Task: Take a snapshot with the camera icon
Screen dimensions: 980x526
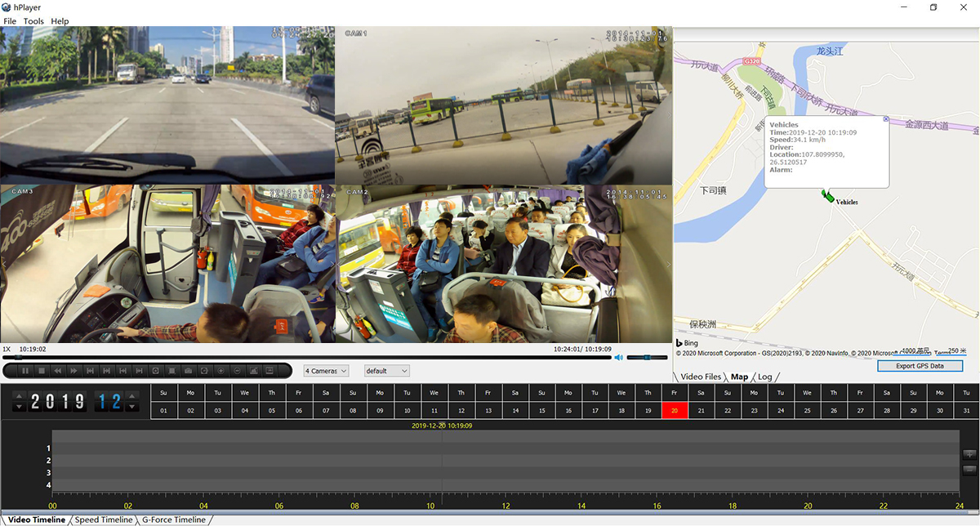Action: point(189,370)
